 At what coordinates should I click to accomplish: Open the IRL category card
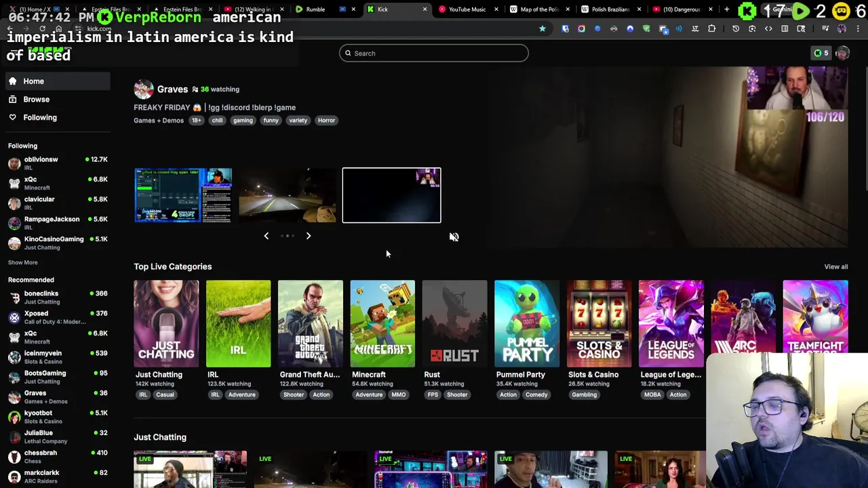[238, 323]
